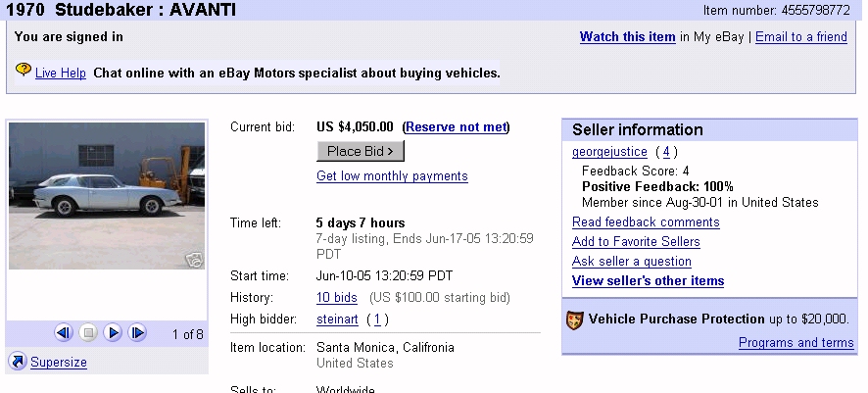This screenshot has height=393, width=868.
Task: View the 10 bids history
Action: coord(336,297)
